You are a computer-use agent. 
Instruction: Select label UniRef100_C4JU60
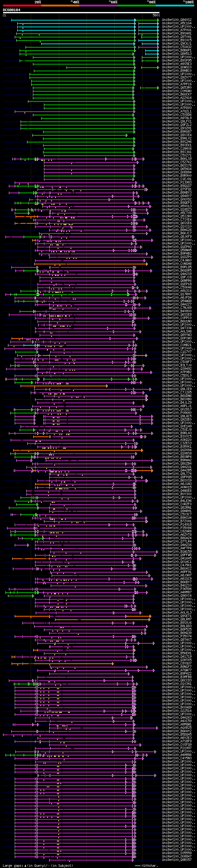tap(177, 260)
